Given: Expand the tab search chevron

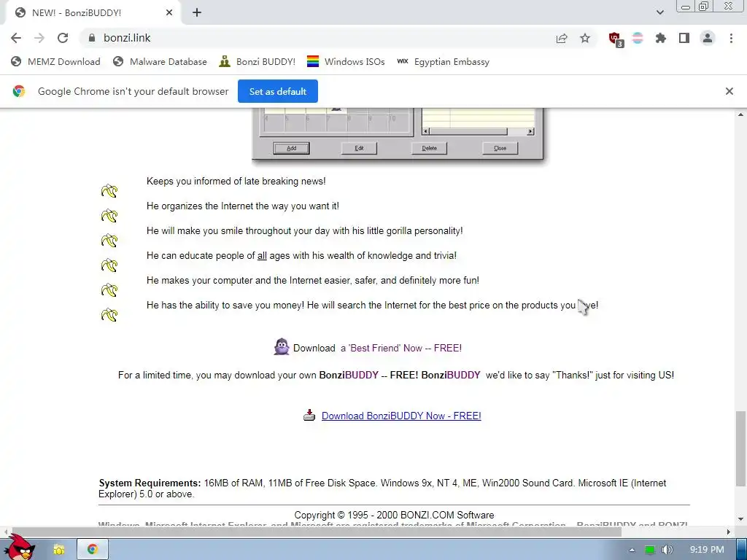Looking at the screenshot, I should (x=659, y=12).
